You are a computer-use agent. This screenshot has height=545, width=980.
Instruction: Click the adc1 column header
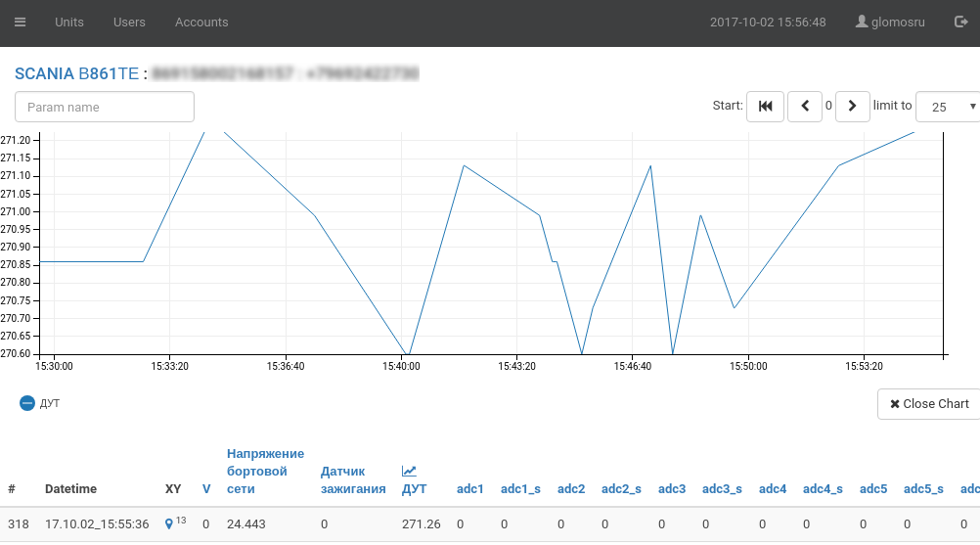pos(470,488)
